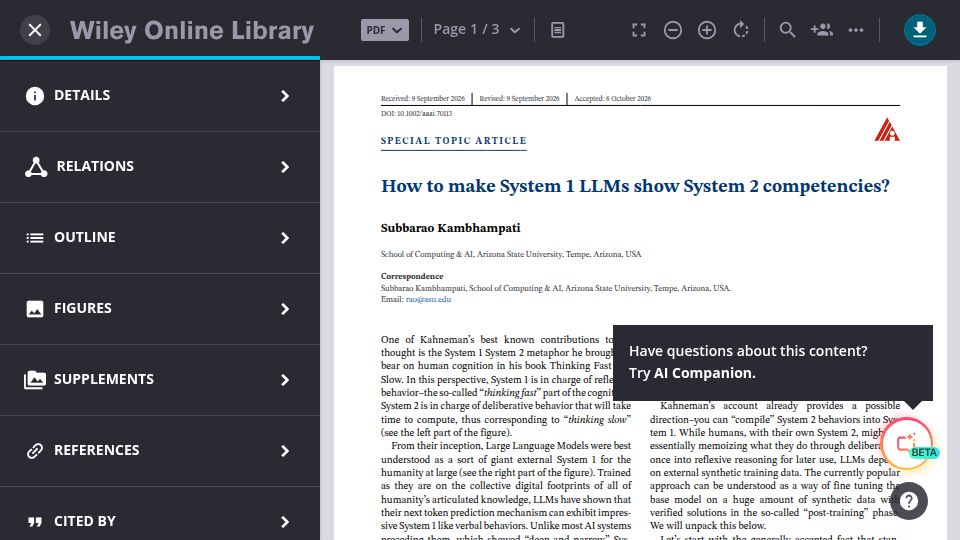Click the References link icon

tap(35, 451)
